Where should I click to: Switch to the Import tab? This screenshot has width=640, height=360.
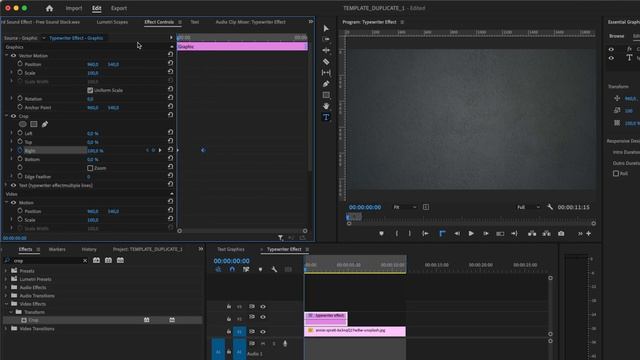74,8
